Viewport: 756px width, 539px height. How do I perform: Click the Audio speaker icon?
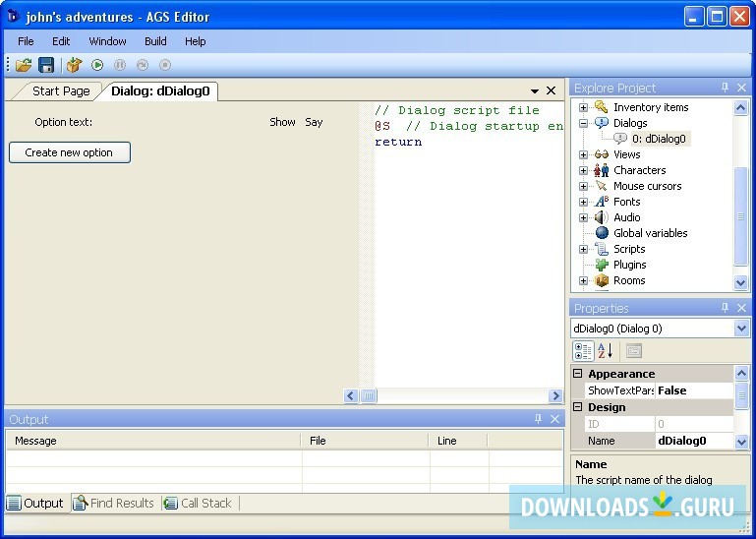(602, 217)
